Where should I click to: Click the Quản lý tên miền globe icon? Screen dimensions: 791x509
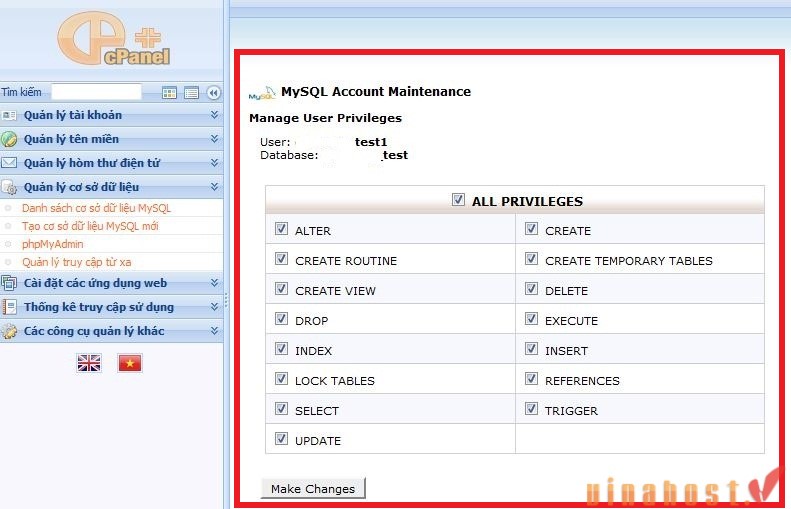pos(9,139)
